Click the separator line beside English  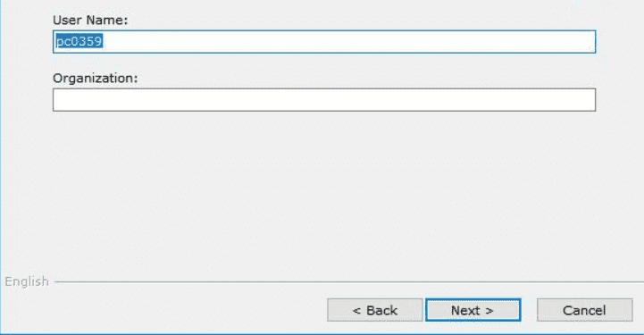pos(349,282)
